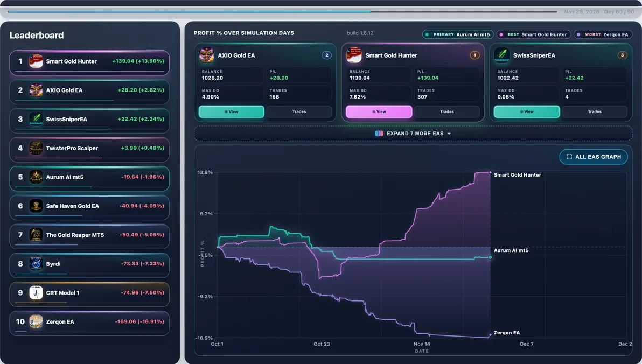
Task: Click the colored bars icon beside Expand 7 More EAs
Action: pos(379,134)
